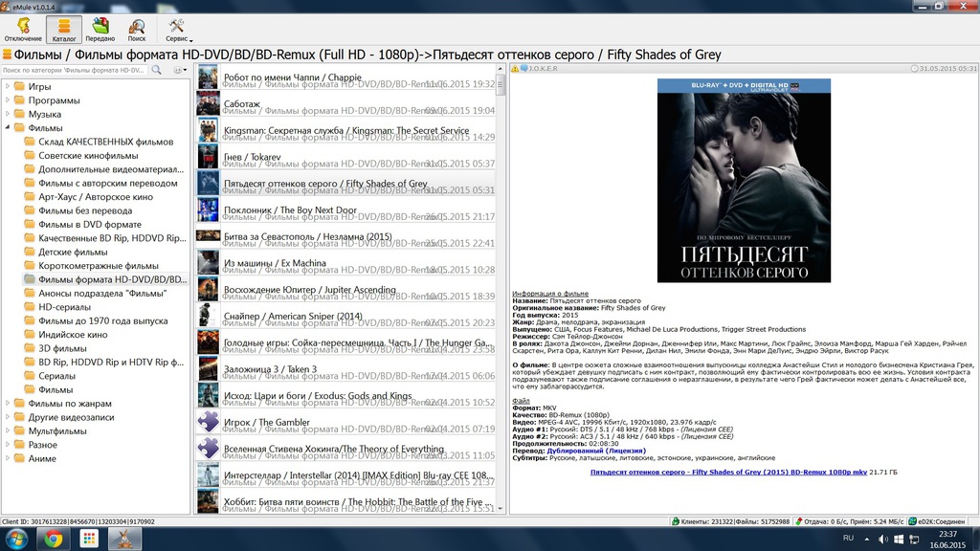Select Интерстеллар / Interstellar entry
Viewport: 980px width, 551px height.
click(346, 474)
